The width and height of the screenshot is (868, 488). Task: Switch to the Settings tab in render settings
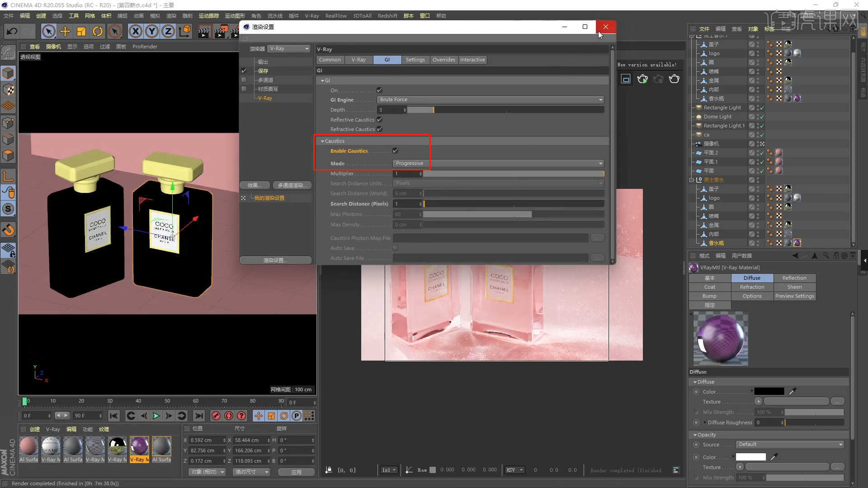coord(415,59)
